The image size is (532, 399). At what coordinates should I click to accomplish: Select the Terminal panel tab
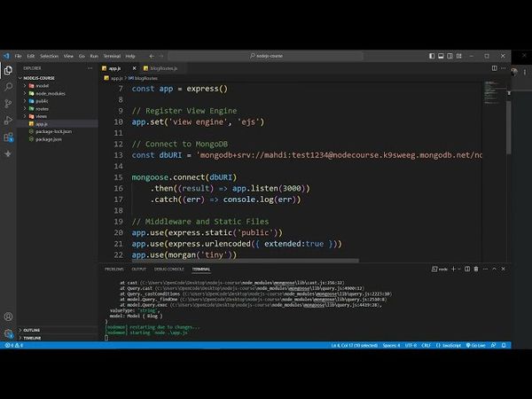pyautogui.click(x=201, y=269)
